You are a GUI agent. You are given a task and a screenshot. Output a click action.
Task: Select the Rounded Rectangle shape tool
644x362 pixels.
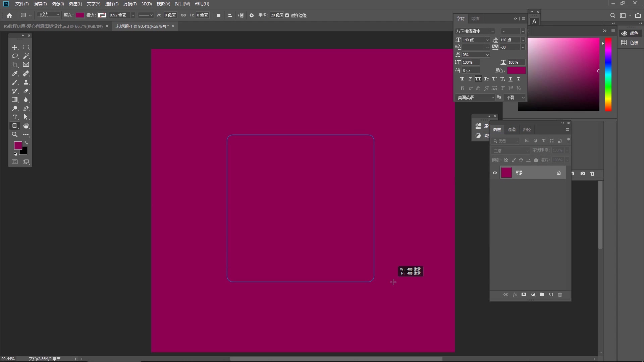tap(15, 126)
